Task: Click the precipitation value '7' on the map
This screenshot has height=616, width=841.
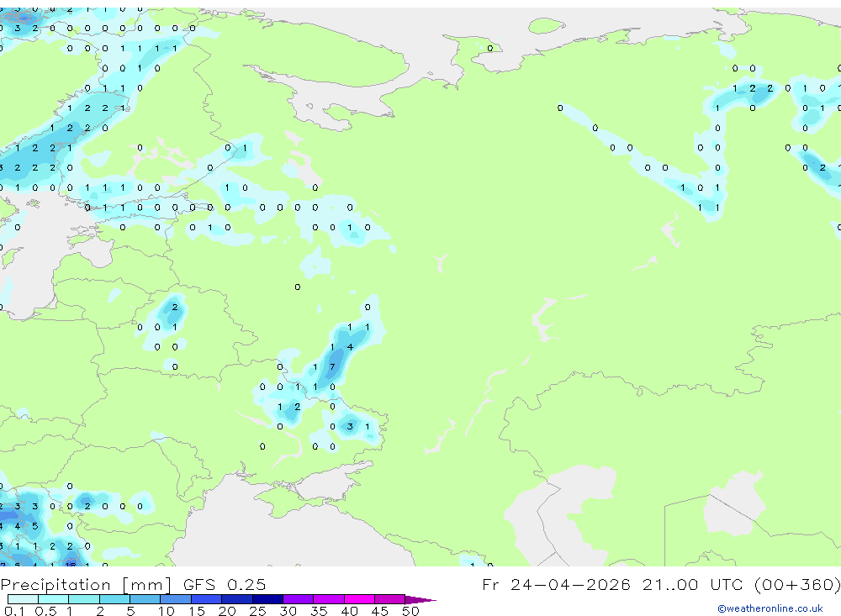Action: 332,367
